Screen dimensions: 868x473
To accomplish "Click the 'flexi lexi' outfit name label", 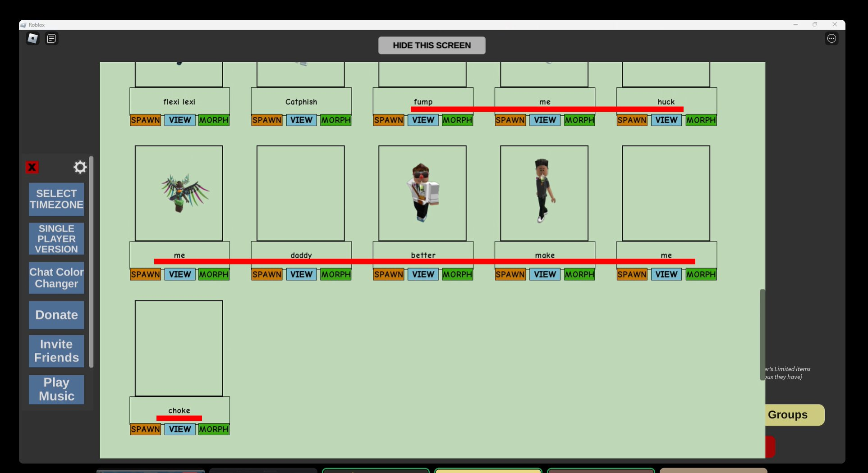I will pos(179,102).
